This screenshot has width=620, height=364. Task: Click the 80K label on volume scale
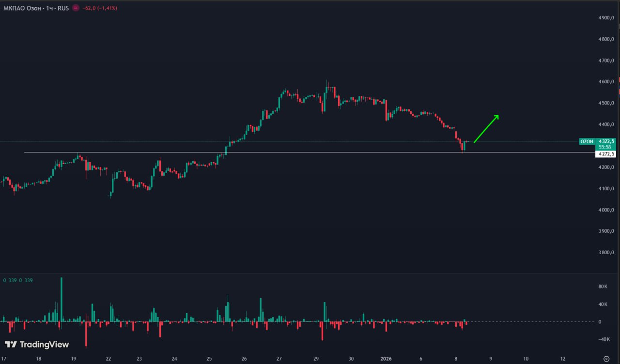pos(603,287)
